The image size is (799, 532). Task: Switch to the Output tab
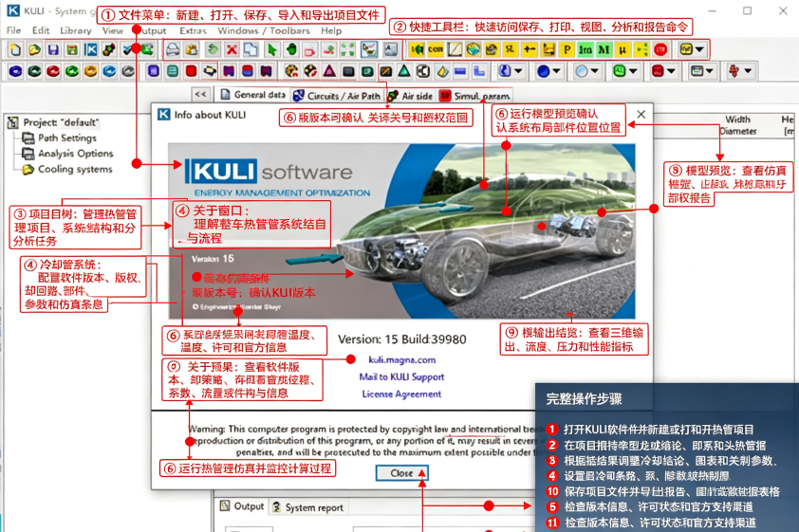point(243,506)
